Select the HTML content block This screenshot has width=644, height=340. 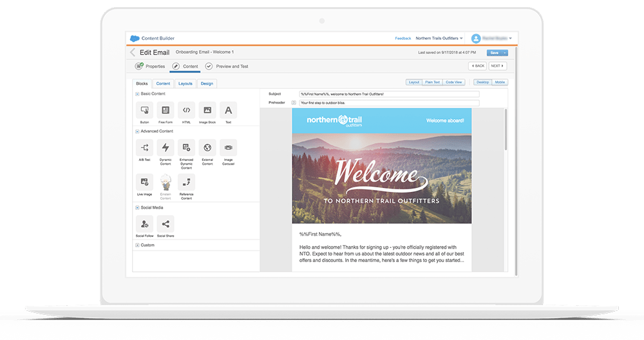[187, 110]
